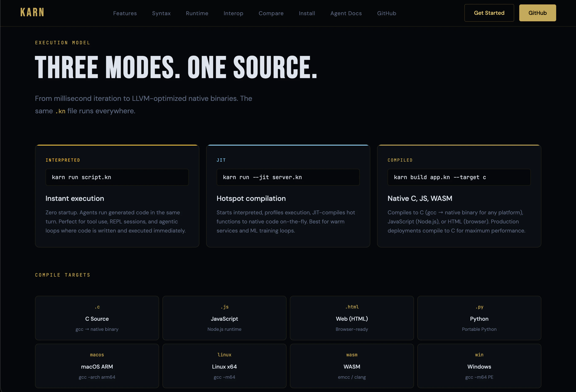This screenshot has width=576, height=392.
Task: Choose the macOS ARM target card
Action: click(x=97, y=366)
